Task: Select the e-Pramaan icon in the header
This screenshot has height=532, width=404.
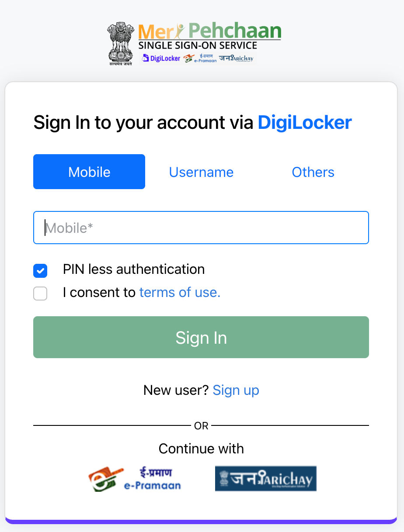Action: [199, 57]
